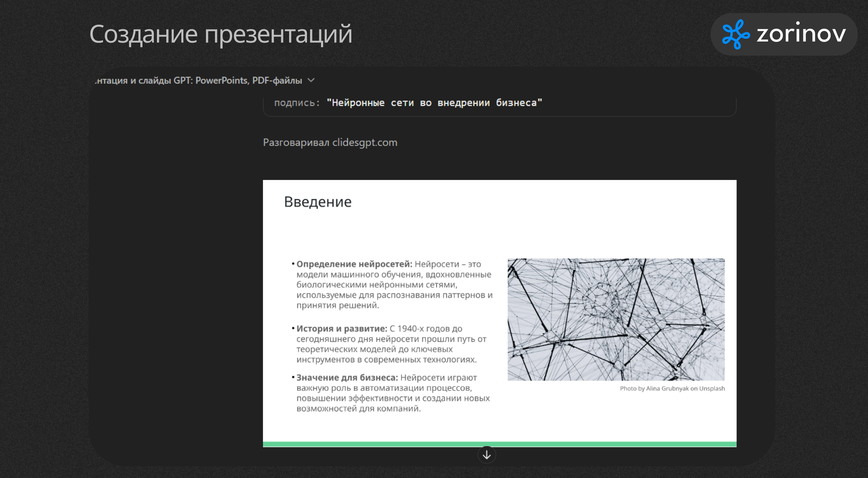Click the blue zorinov logo symbol

coord(735,34)
